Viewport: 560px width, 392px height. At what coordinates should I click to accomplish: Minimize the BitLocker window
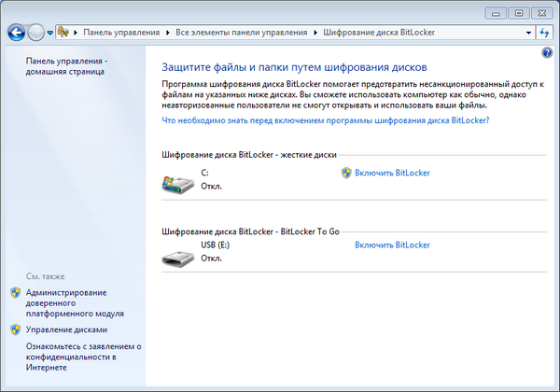[x=496, y=14]
